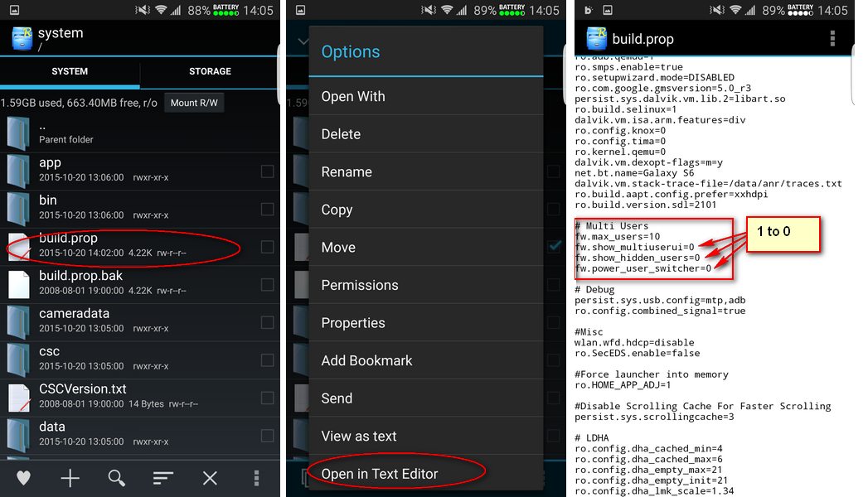This screenshot has height=497, width=868.
Task: Check the build.prop.bak checkbox
Action: coord(268,285)
